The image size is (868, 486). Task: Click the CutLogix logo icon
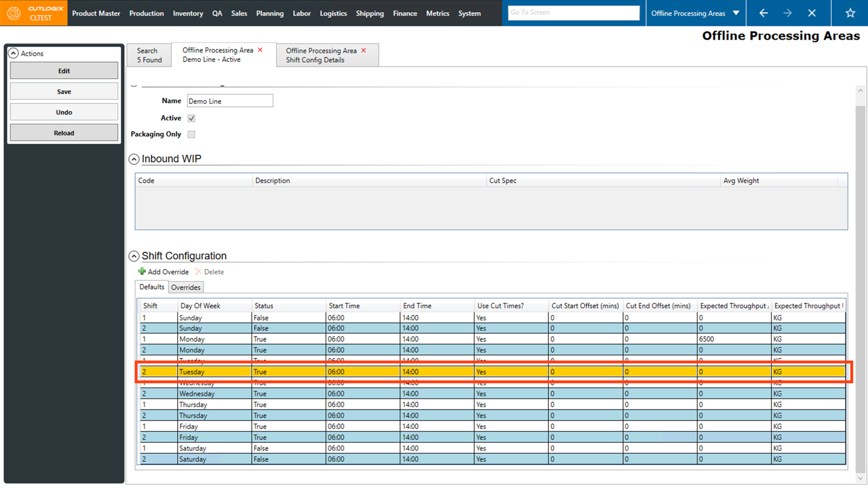pyautogui.click(x=14, y=13)
